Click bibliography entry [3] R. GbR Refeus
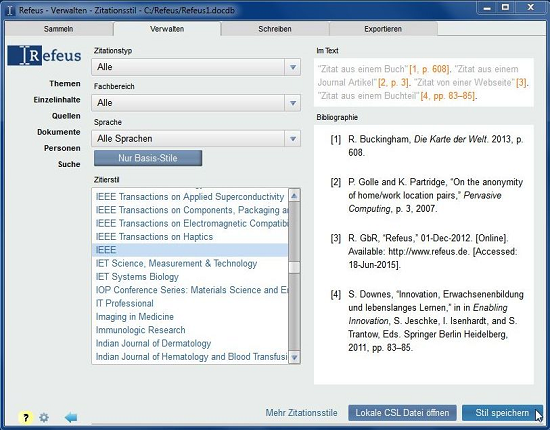The height and width of the screenshot is (430, 550). tap(424, 251)
